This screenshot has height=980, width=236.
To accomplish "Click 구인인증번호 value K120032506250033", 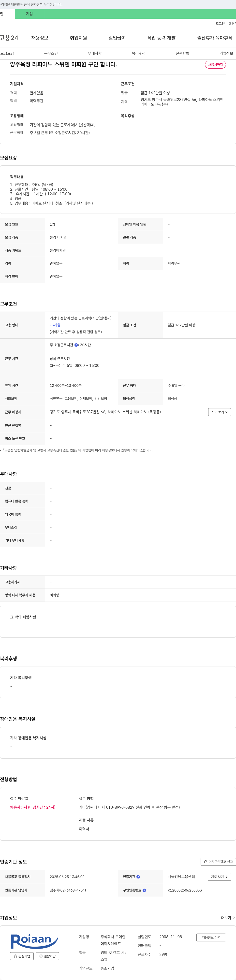I will point(185,890).
